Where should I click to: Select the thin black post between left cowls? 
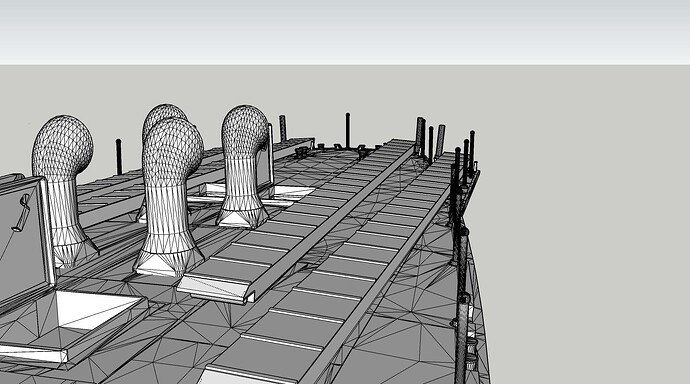click(x=118, y=157)
